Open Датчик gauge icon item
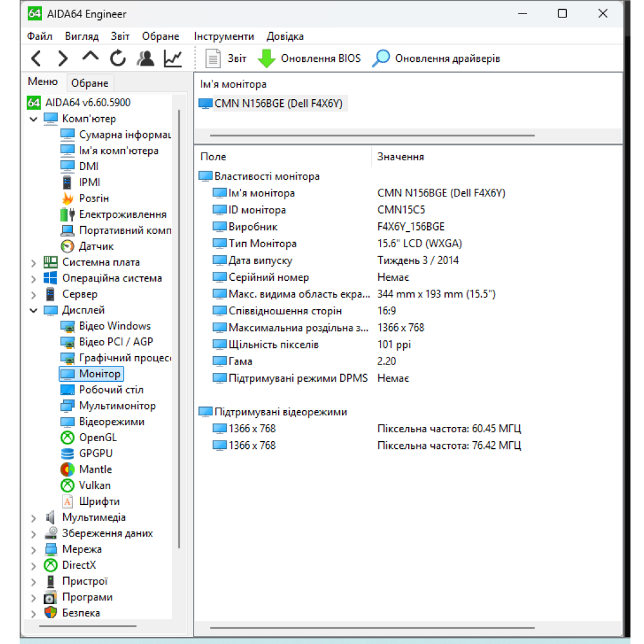 pos(87,246)
